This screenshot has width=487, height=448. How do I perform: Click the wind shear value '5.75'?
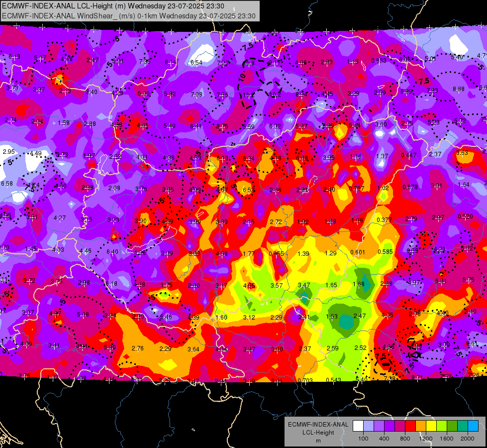(x=469, y=279)
